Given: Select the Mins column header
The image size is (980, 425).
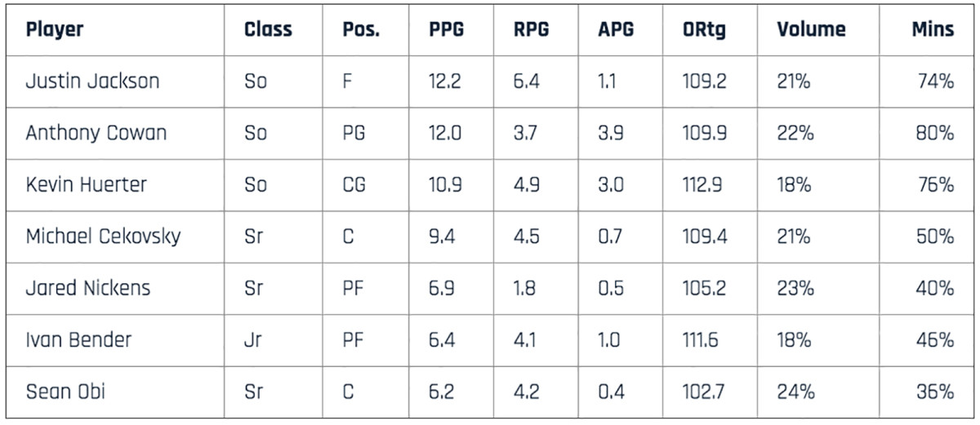Looking at the screenshot, I should [933, 30].
